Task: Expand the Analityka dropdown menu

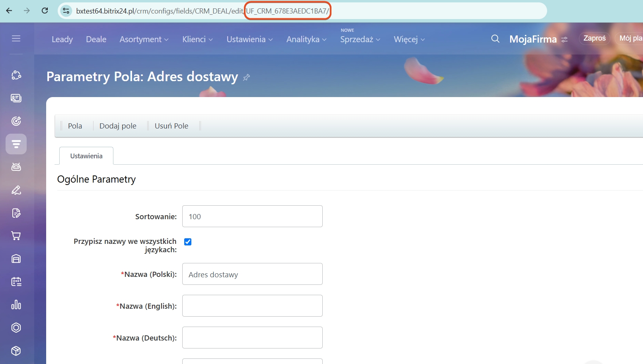Action: pyautogui.click(x=306, y=39)
